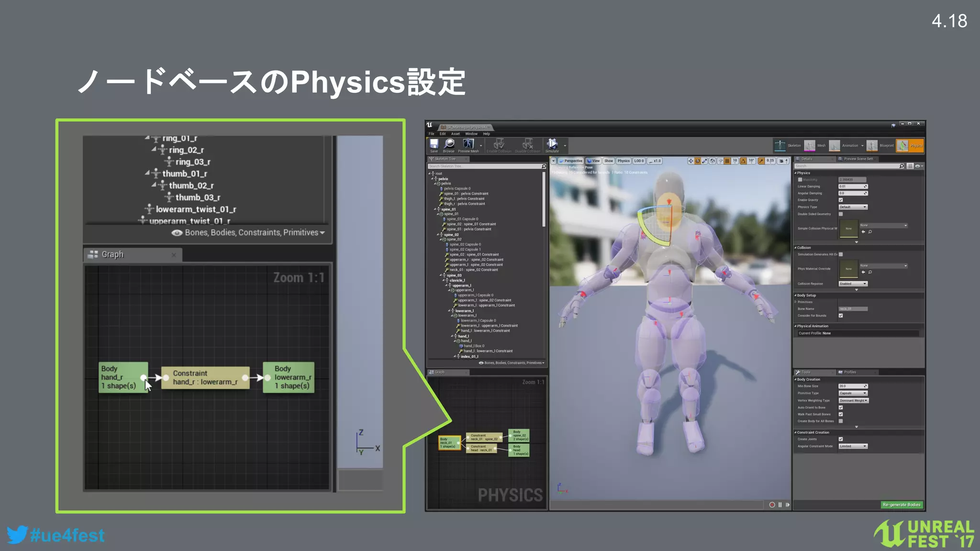Click the Re-generate Bodies button
Screen dimensions: 980x551
[x=902, y=505]
